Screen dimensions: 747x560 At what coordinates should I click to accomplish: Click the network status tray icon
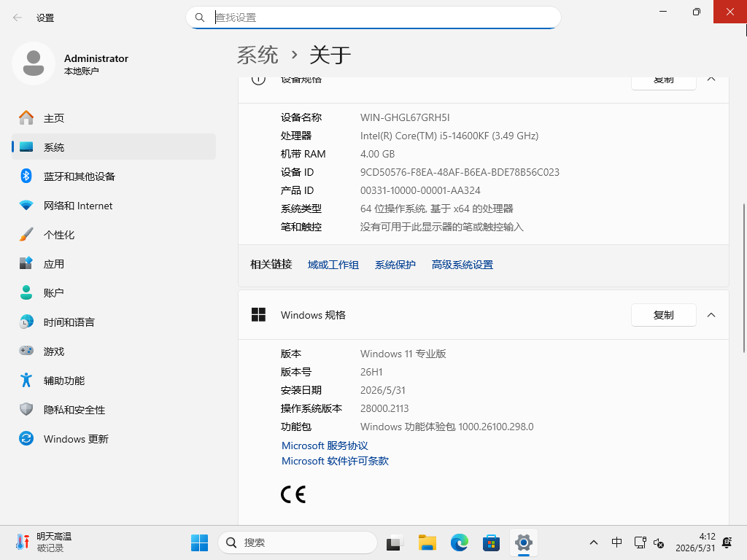coord(640,542)
